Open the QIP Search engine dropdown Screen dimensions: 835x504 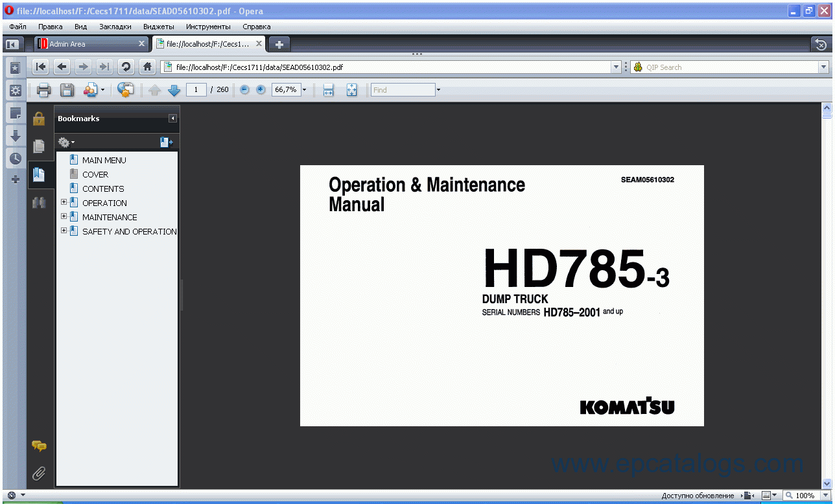click(824, 67)
